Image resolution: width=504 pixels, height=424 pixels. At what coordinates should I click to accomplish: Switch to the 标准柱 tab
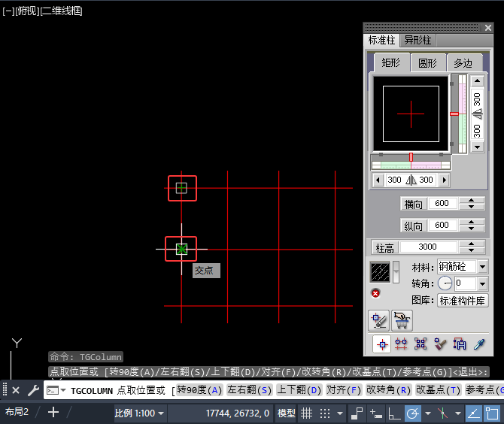[x=381, y=41]
